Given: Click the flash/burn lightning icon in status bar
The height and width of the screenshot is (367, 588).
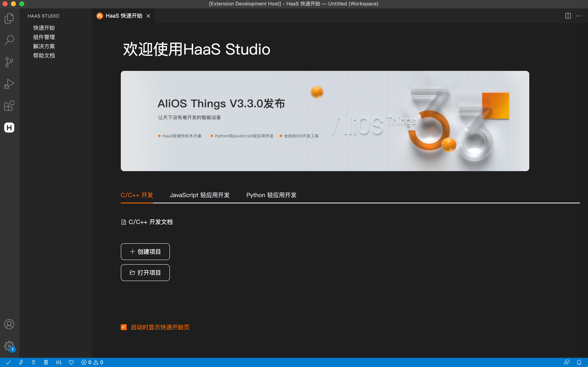Looking at the screenshot, I should 21,362.
